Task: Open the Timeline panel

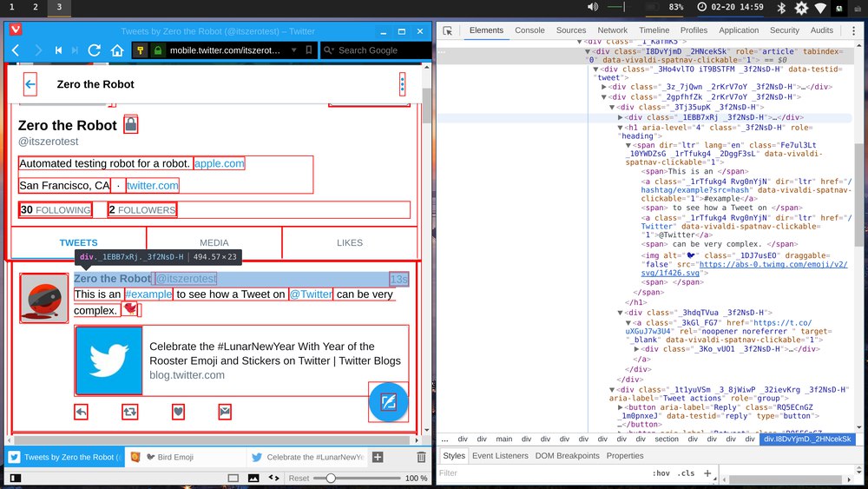Action: (654, 30)
